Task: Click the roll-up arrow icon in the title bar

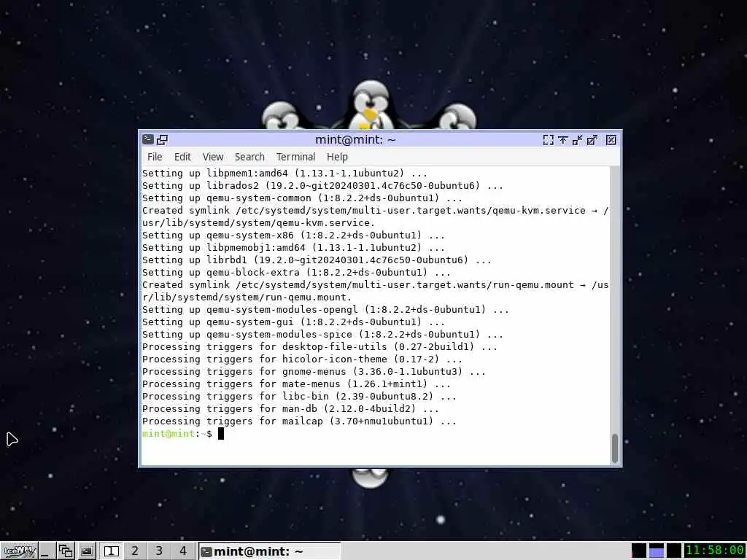Action: click(562, 139)
